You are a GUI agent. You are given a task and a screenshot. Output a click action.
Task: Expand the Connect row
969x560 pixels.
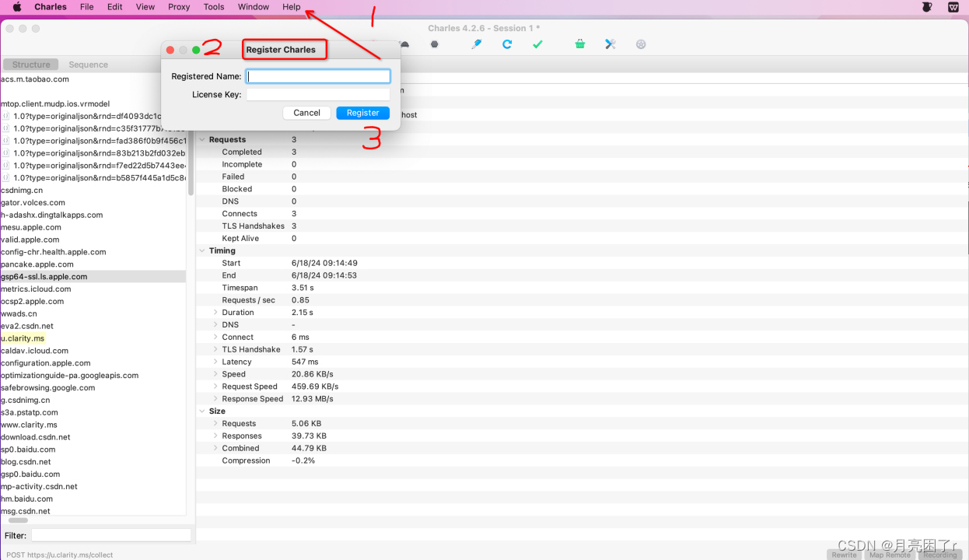tap(215, 338)
